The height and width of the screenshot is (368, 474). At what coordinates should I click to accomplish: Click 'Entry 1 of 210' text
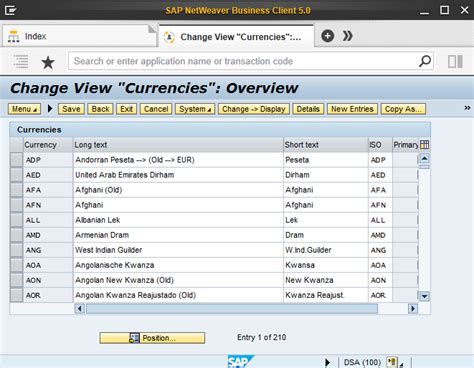[x=261, y=337]
